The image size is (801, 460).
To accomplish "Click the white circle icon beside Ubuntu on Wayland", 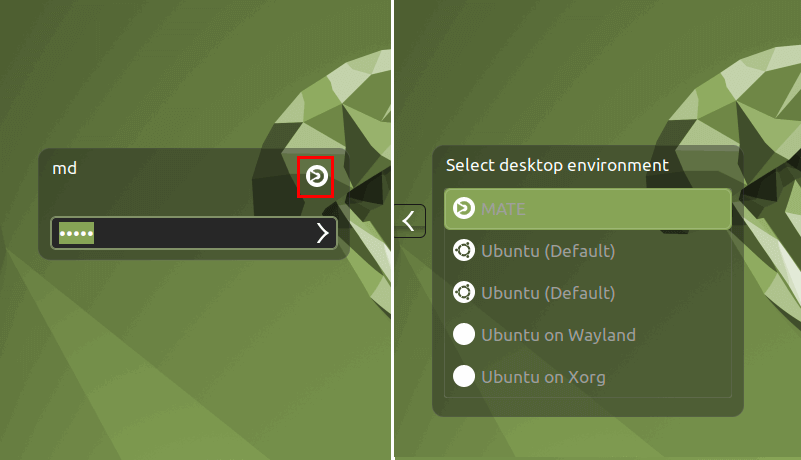I will coord(464,334).
